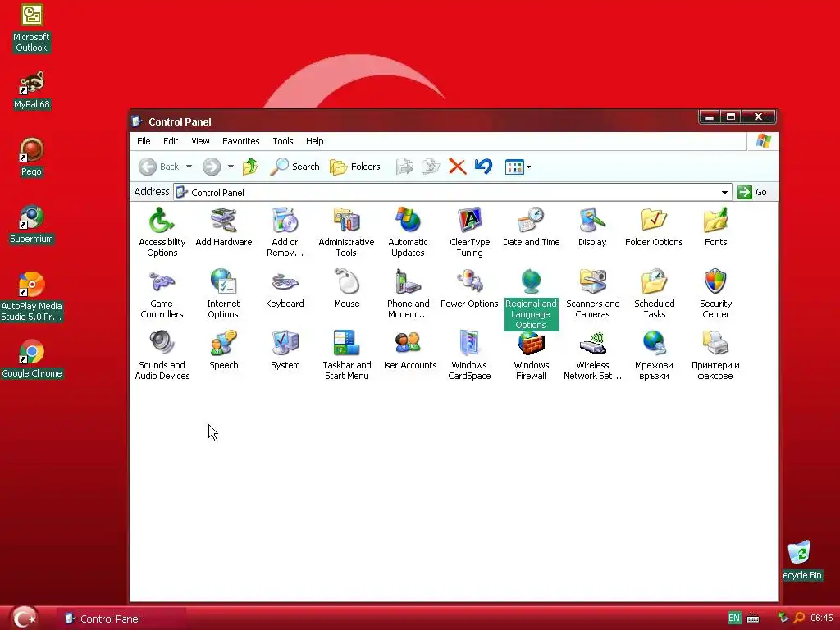Click the keyboard icon in the tray
The image size is (840, 630).
point(753,619)
